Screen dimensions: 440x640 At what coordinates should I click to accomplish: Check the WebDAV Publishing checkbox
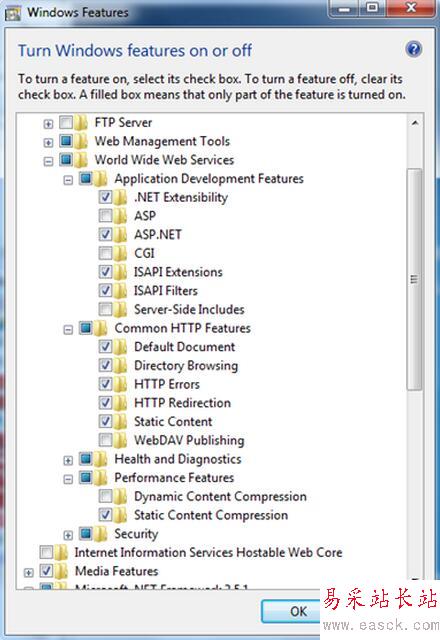coord(105,440)
